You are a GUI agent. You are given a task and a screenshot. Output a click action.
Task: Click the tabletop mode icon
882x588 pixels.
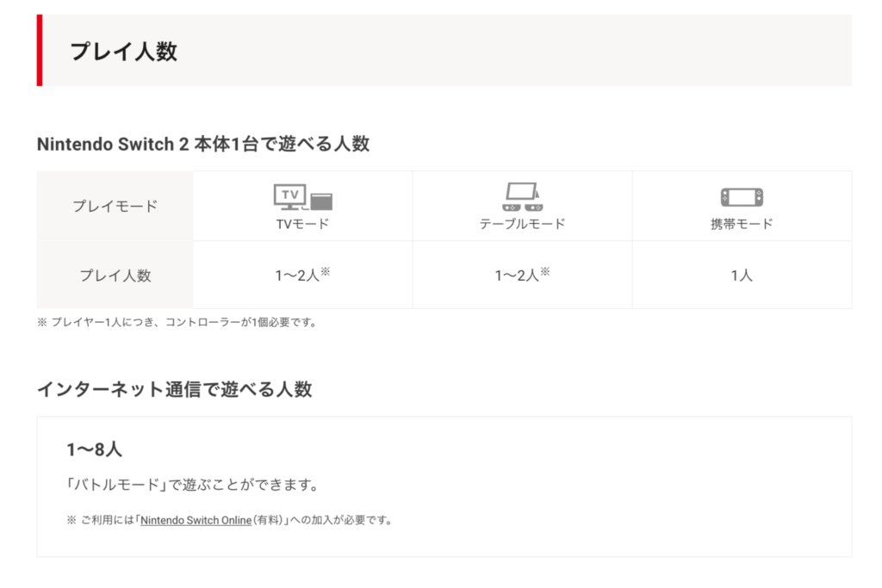[x=522, y=197]
